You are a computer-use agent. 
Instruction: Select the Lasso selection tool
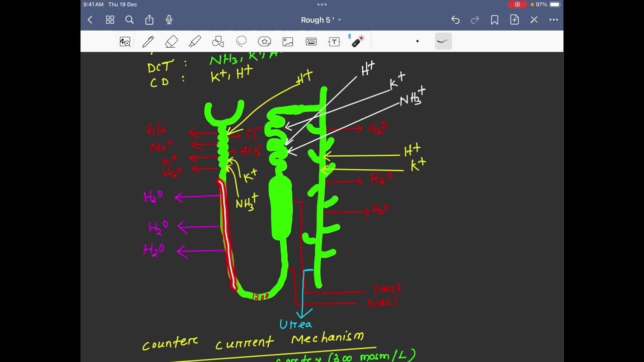(242, 41)
